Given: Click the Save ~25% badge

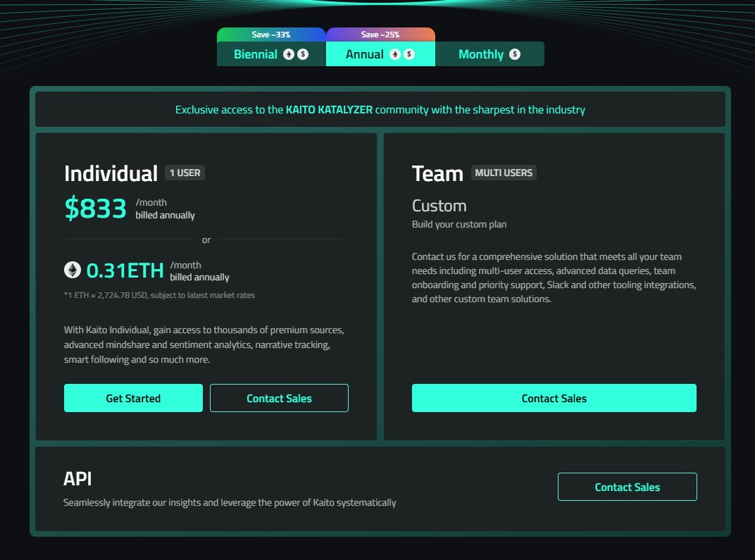Looking at the screenshot, I should tap(380, 35).
